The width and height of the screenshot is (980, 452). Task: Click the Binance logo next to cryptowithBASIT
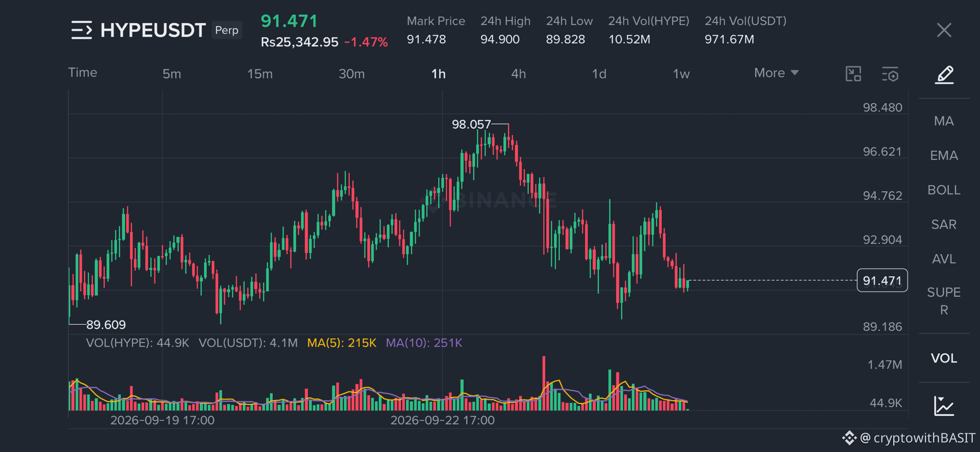[x=849, y=437]
